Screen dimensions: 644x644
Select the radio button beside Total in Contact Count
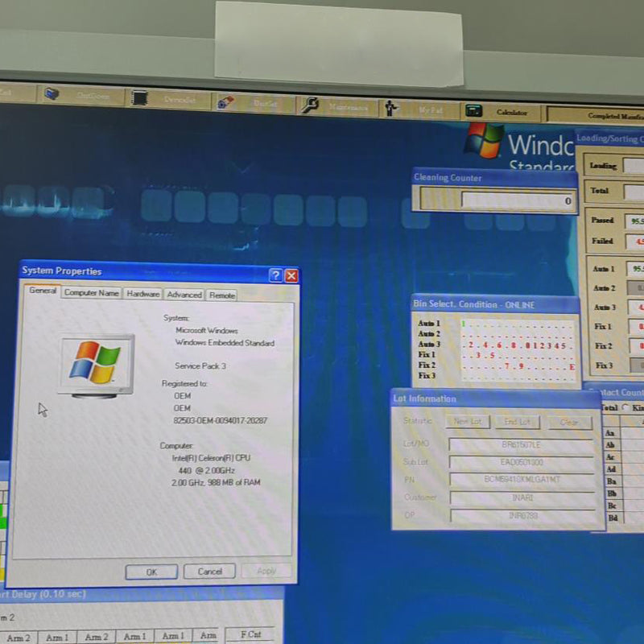click(x=625, y=407)
